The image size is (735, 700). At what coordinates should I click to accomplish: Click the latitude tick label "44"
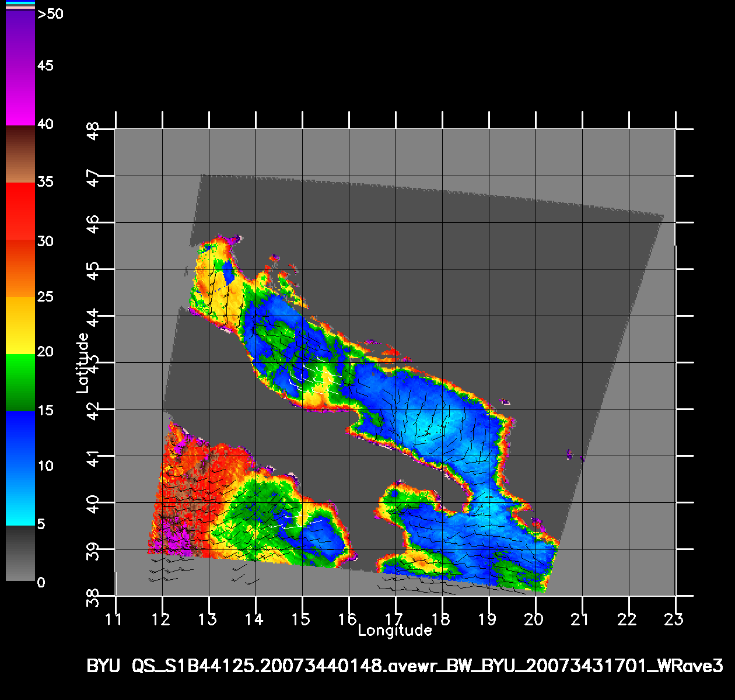point(93,317)
